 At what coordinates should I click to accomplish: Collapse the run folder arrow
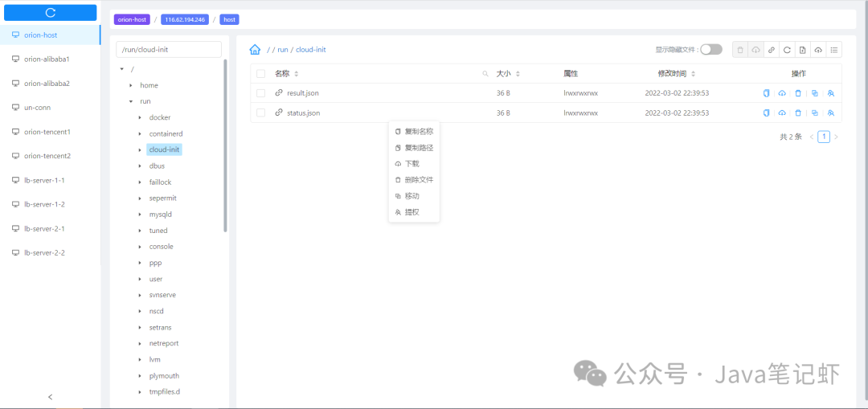(131, 101)
